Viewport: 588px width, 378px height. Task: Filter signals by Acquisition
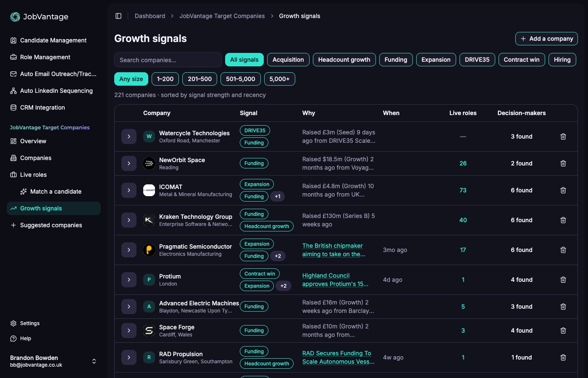pyautogui.click(x=288, y=60)
